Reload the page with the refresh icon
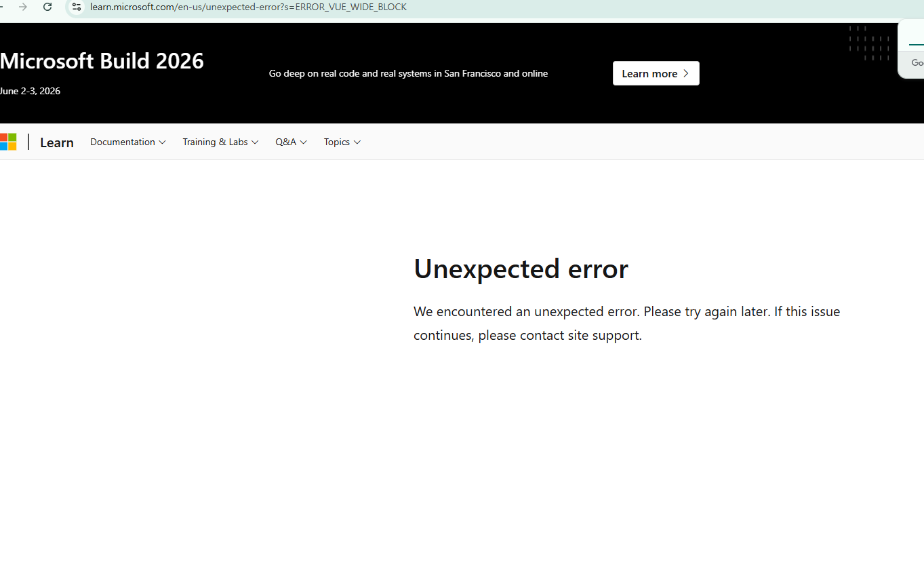 (x=47, y=7)
